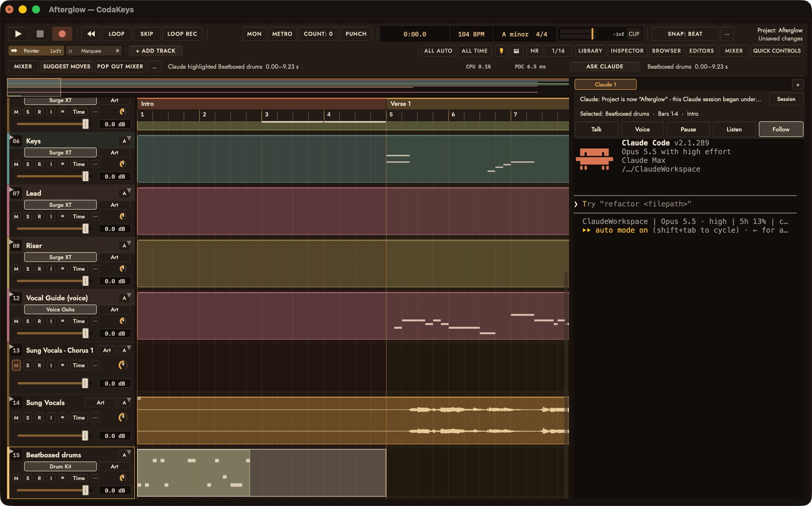Click the + ADD TRACK button
The height and width of the screenshot is (506, 812).
[156, 51]
